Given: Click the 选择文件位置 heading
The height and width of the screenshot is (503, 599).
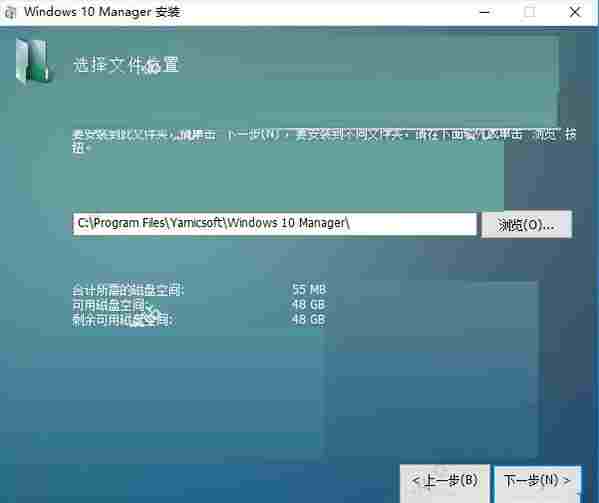Looking at the screenshot, I should pyautogui.click(x=126, y=64).
